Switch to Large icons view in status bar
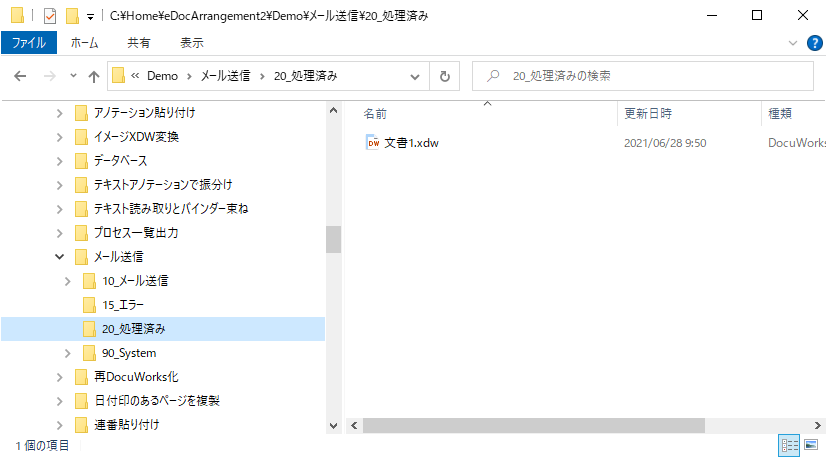This screenshot has height=458, width=827. (811, 445)
